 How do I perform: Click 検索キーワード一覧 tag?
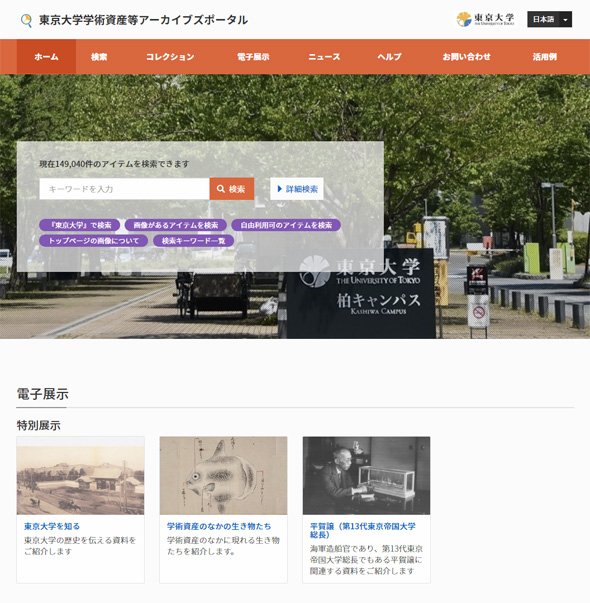click(193, 241)
